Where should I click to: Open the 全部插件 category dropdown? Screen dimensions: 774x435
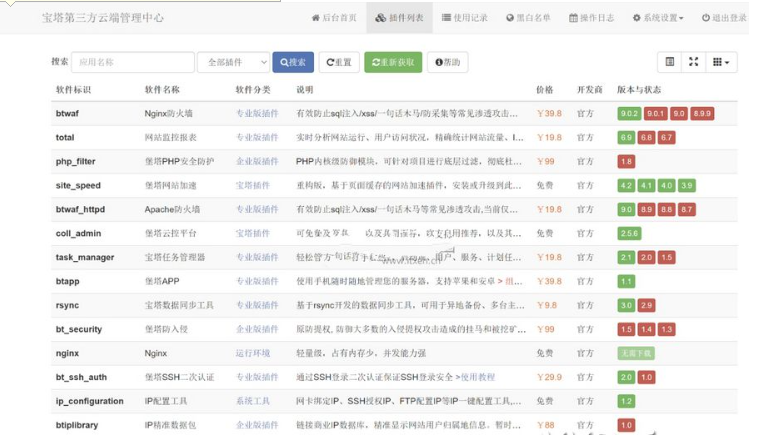[x=233, y=62]
